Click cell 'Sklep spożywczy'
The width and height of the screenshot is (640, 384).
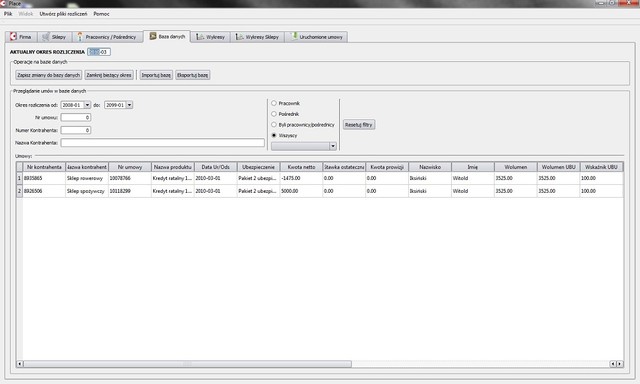point(87,191)
